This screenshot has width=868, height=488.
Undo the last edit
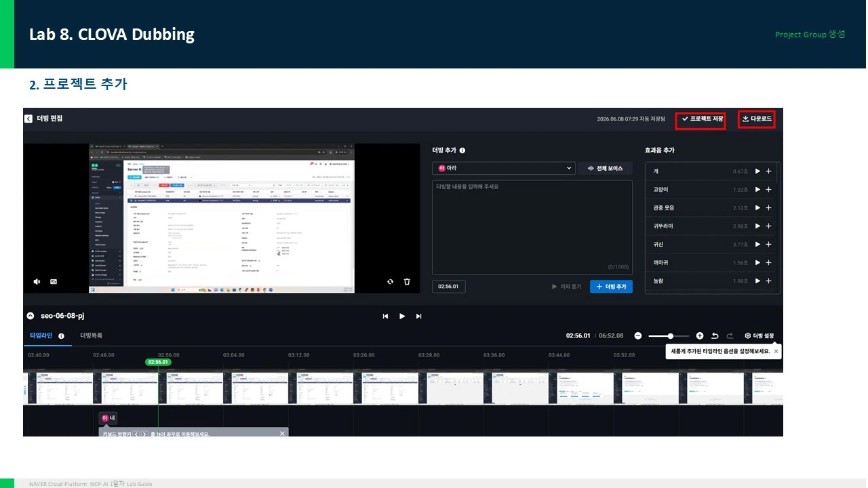click(x=715, y=335)
